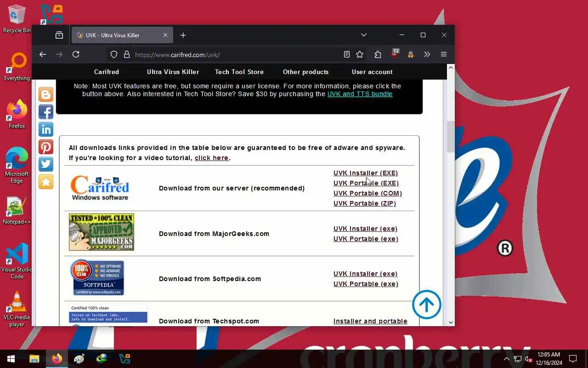Viewport: 588px width, 368px height.
Task: Open the Extensions puzzle-piece icon
Action: coord(378,54)
